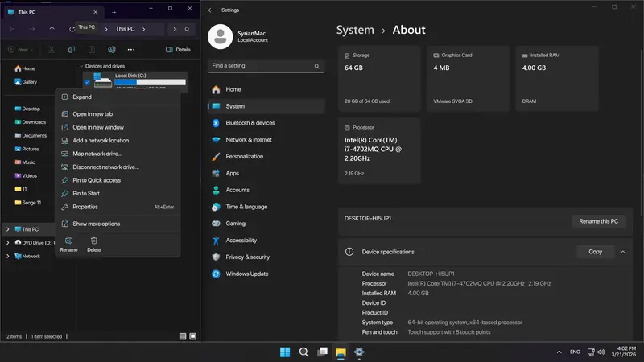The height and width of the screenshot is (362, 644).
Task: Click the Copy button for device specifications
Action: 595,252
